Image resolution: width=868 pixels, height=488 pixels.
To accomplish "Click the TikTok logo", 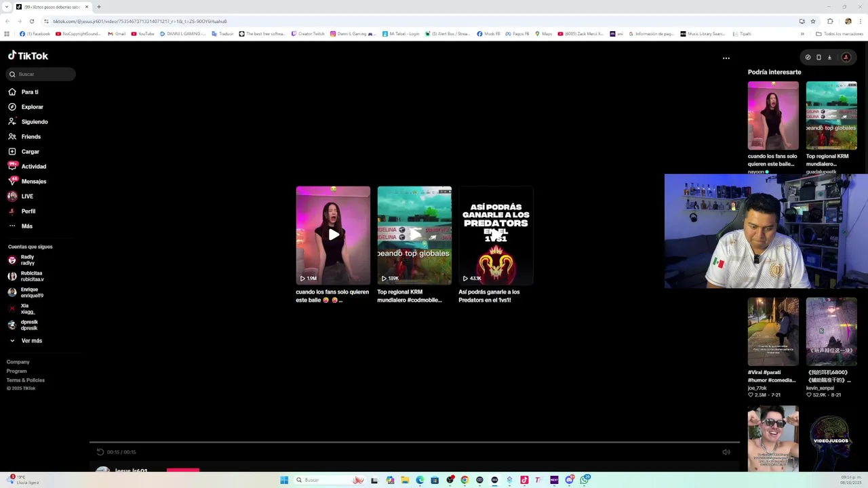I will point(28,56).
